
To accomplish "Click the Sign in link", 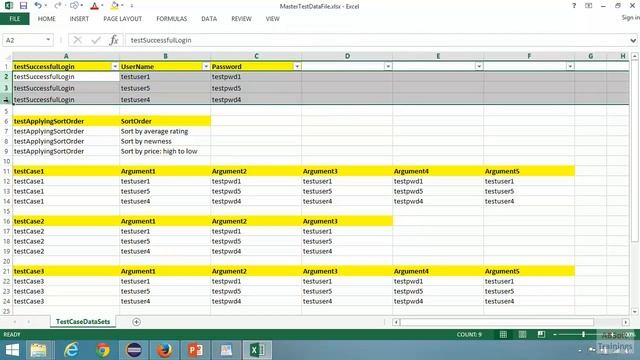I will coord(630,18).
